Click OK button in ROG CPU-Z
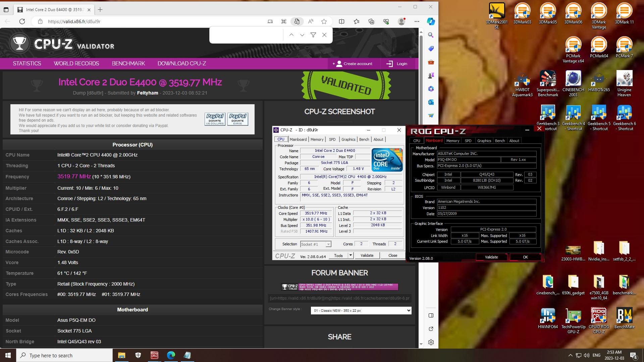644x362 pixels. point(525,257)
